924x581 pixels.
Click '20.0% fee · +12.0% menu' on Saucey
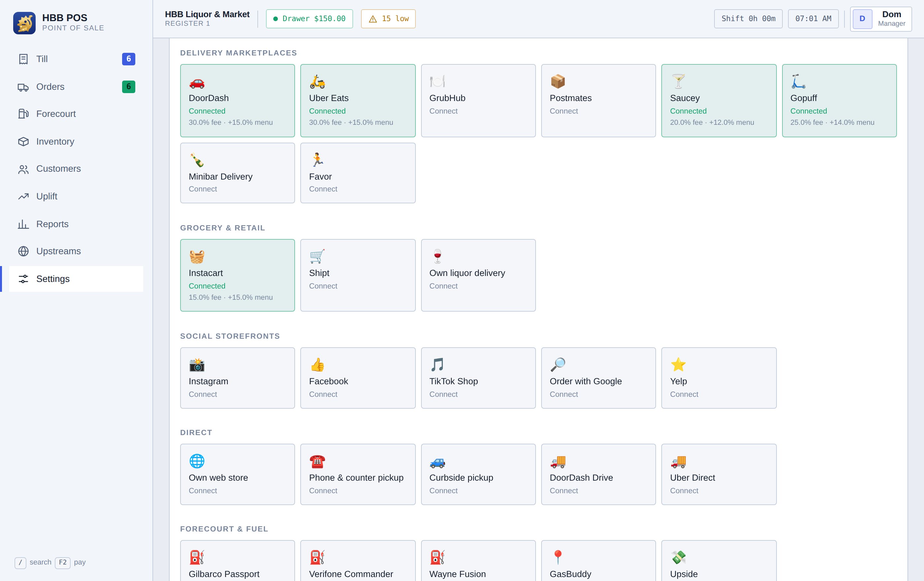(x=712, y=122)
